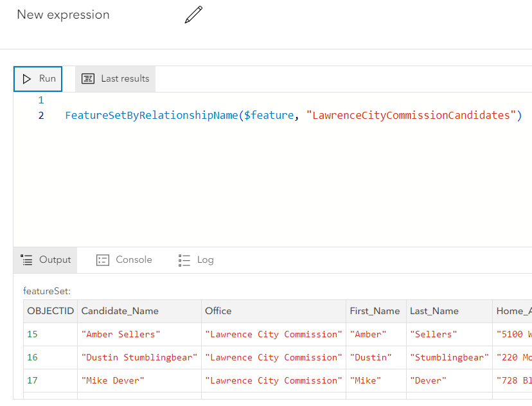The width and height of the screenshot is (532, 406).
Task: Click the First_Name column header
Action: [x=375, y=311]
